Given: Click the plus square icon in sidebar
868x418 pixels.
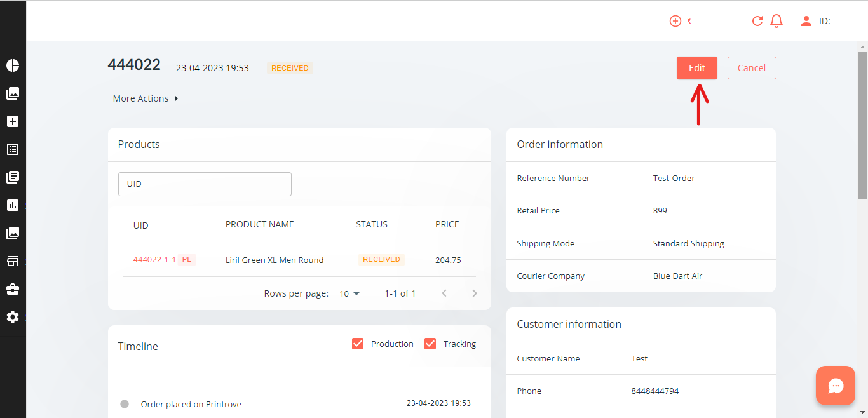Looking at the screenshot, I should [13, 121].
